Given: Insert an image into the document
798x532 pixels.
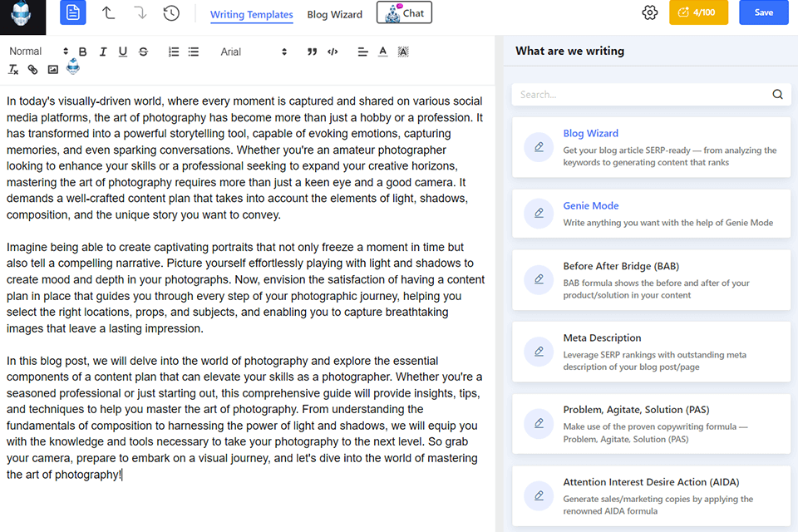Looking at the screenshot, I should 53,70.
